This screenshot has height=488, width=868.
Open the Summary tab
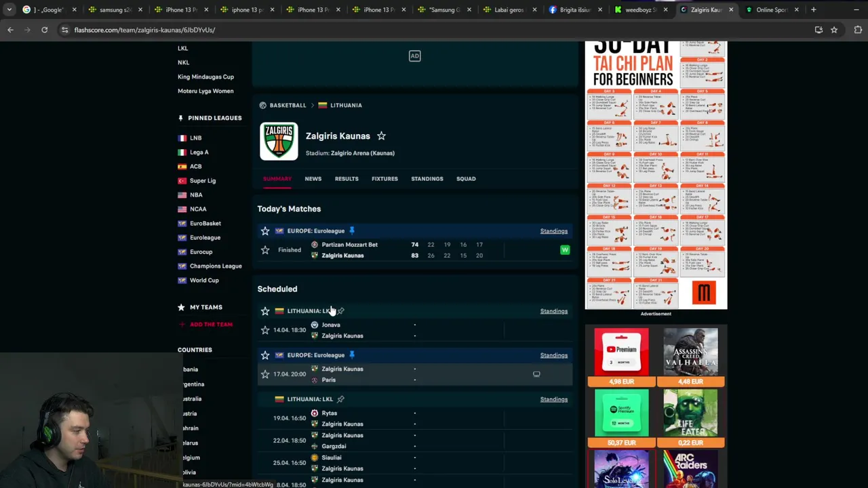click(x=277, y=179)
